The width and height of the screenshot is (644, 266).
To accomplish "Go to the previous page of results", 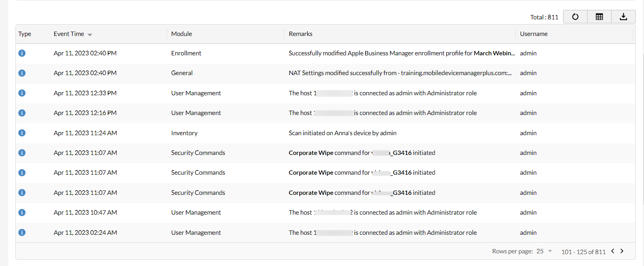I will (613, 251).
